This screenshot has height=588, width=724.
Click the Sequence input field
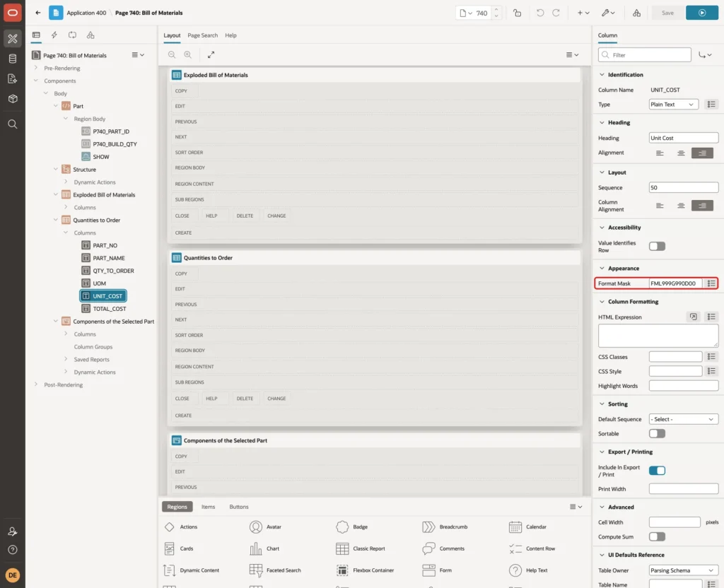(x=684, y=187)
